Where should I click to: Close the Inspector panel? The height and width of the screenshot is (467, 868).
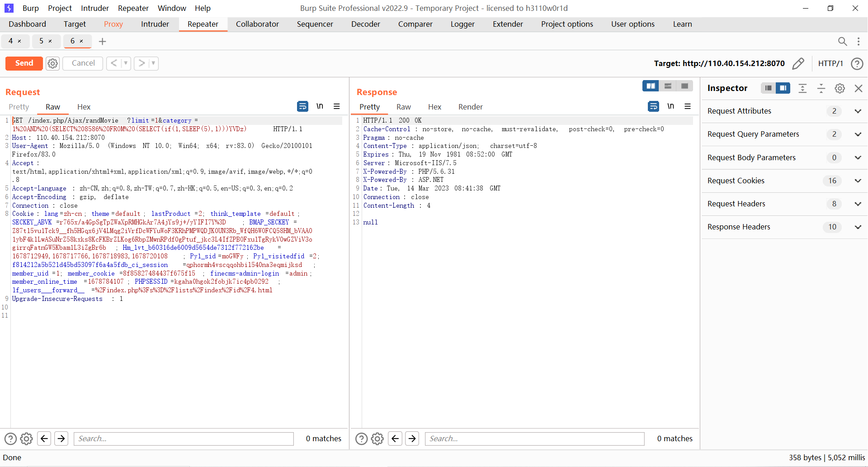[x=859, y=88]
